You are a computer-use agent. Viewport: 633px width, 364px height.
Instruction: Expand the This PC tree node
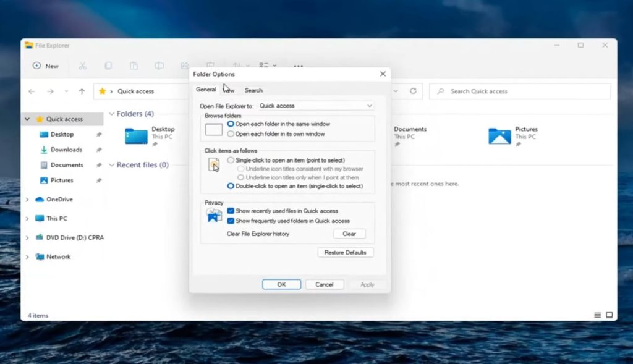(27, 219)
